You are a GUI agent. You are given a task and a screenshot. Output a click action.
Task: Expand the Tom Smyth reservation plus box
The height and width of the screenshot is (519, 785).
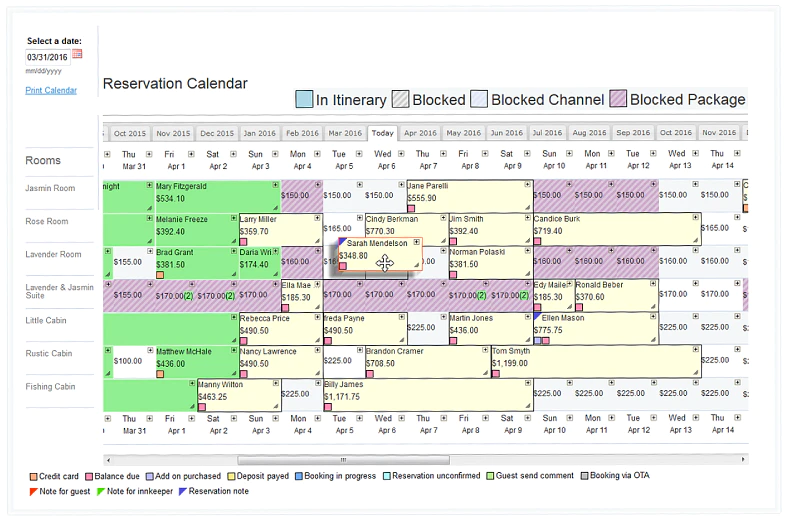point(695,349)
